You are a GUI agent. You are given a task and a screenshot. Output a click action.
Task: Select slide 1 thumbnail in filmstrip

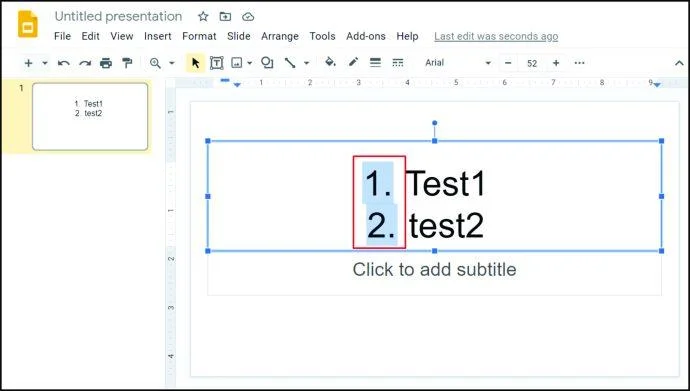click(x=90, y=117)
